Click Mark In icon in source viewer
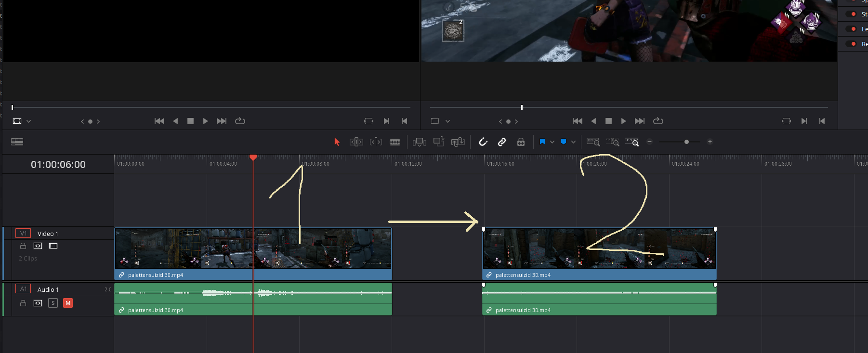This screenshot has height=353, width=868. coord(386,121)
